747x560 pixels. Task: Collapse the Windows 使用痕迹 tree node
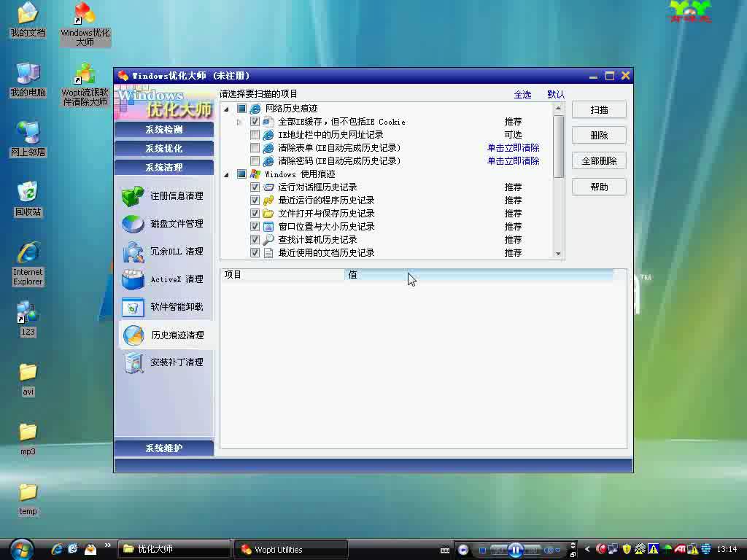click(x=227, y=175)
